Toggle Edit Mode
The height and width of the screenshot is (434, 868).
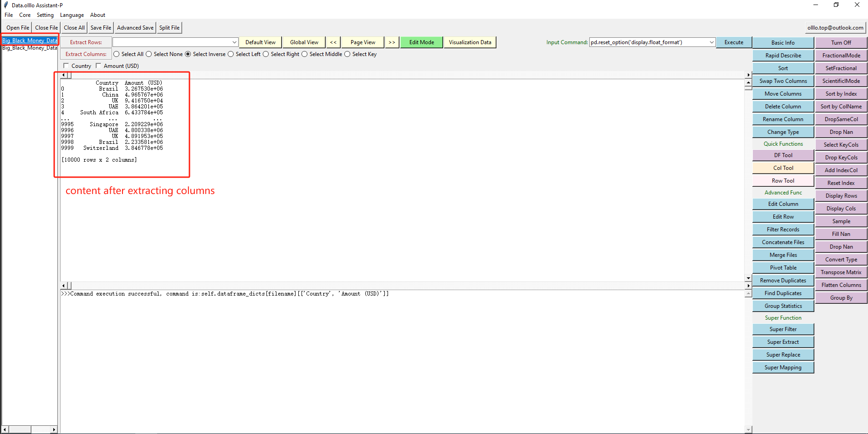[x=422, y=42]
